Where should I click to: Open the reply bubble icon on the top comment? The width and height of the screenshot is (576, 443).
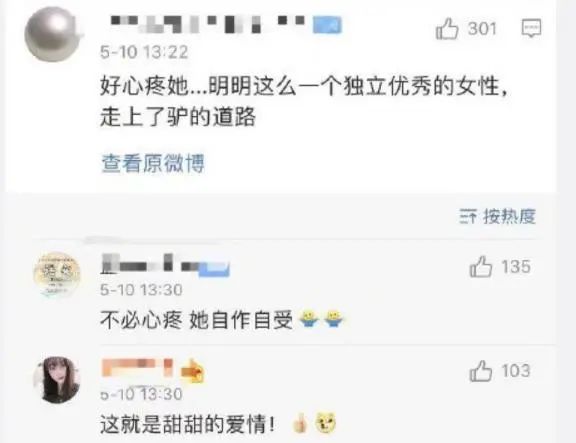tap(532, 28)
